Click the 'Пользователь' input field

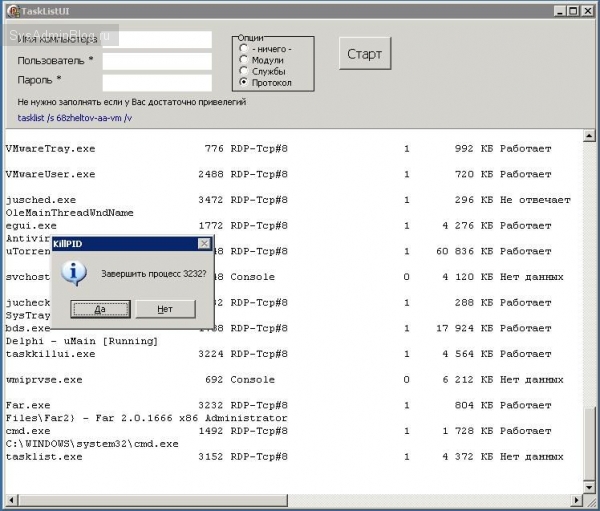click(x=157, y=61)
